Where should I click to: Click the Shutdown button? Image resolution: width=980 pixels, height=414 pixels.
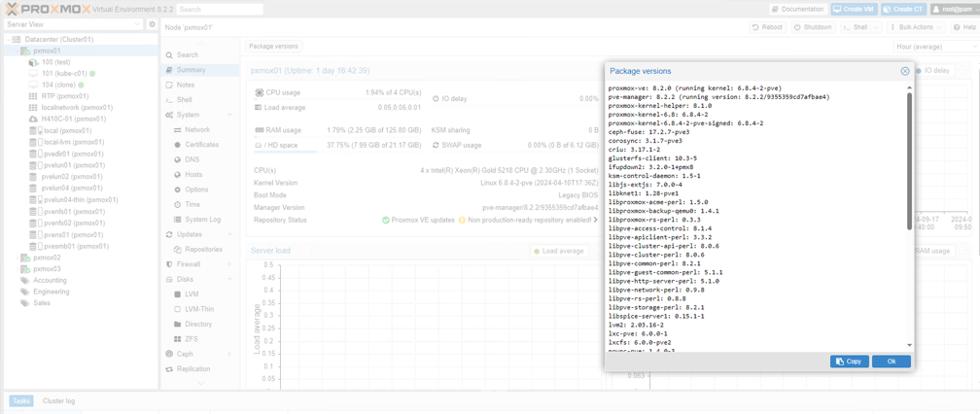pyautogui.click(x=814, y=27)
